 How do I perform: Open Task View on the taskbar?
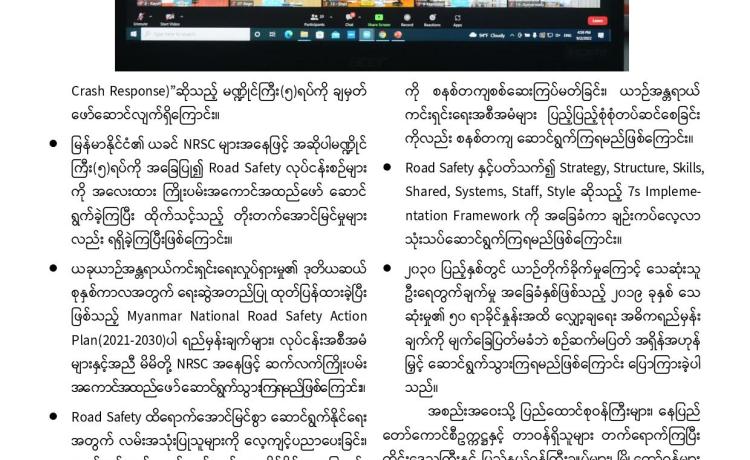[x=273, y=34]
